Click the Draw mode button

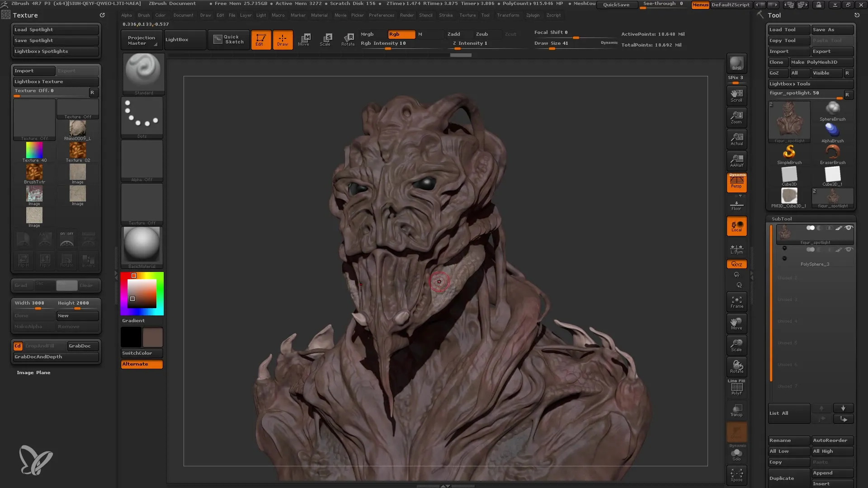(282, 39)
